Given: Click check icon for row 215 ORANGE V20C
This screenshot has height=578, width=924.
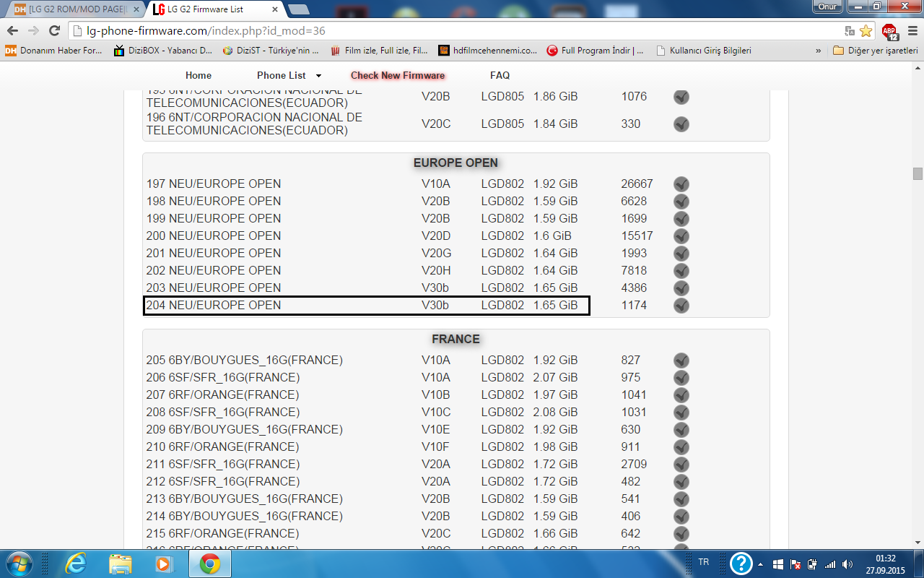Looking at the screenshot, I should click(x=681, y=534).
